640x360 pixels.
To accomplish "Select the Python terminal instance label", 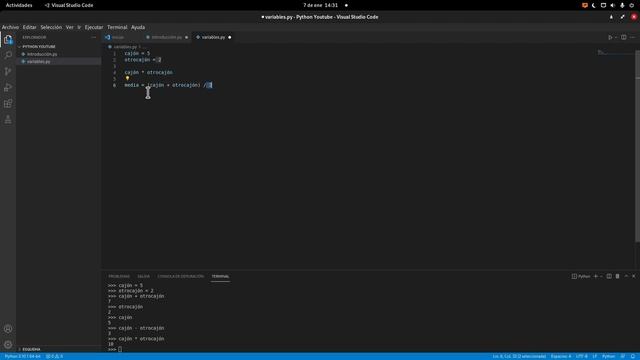I will coord(581,276).
